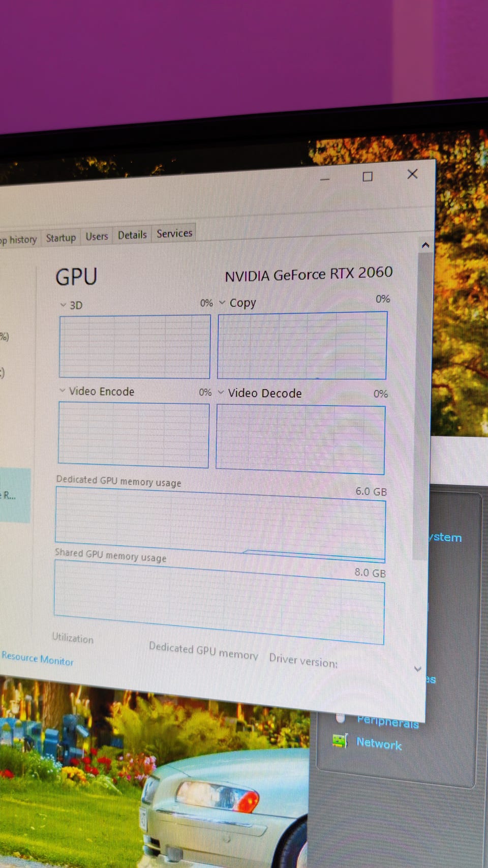Viewport: 488px width, 868px height.
Task: Click the Dedicated GPU memory stat label
Action: coord(203,651)
